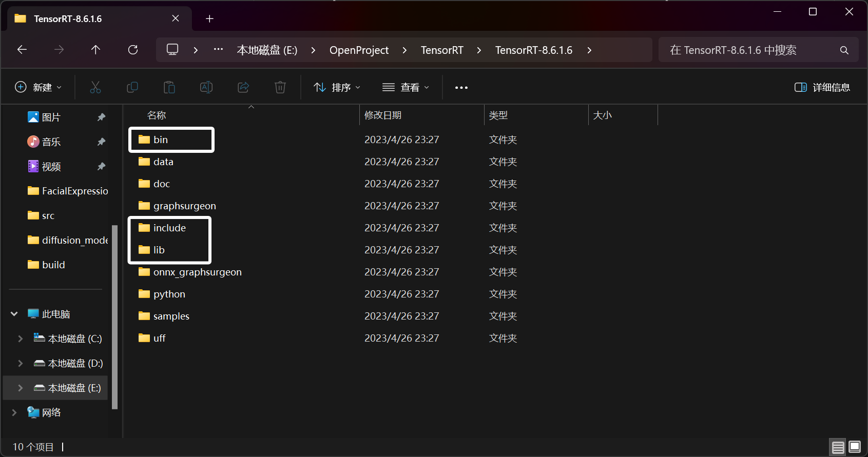
Task: Close the TensorRT-8.6.1.6 tab
Action: pos(176,18)
